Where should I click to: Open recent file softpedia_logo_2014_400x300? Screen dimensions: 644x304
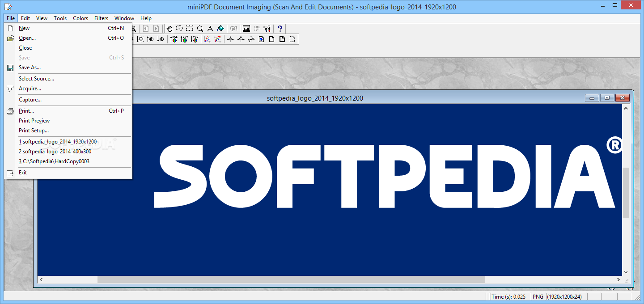(x=68, y=152)
